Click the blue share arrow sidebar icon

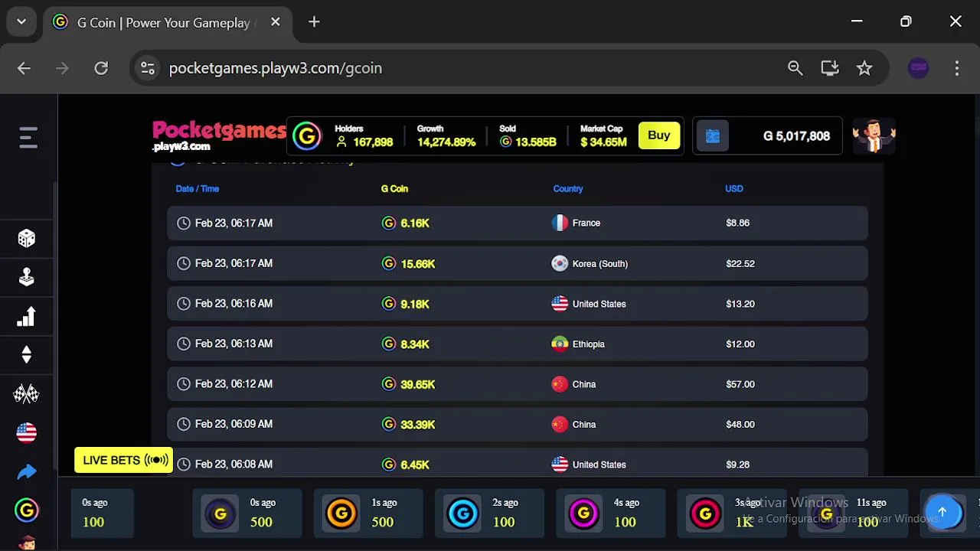click(x=27, y=472)
